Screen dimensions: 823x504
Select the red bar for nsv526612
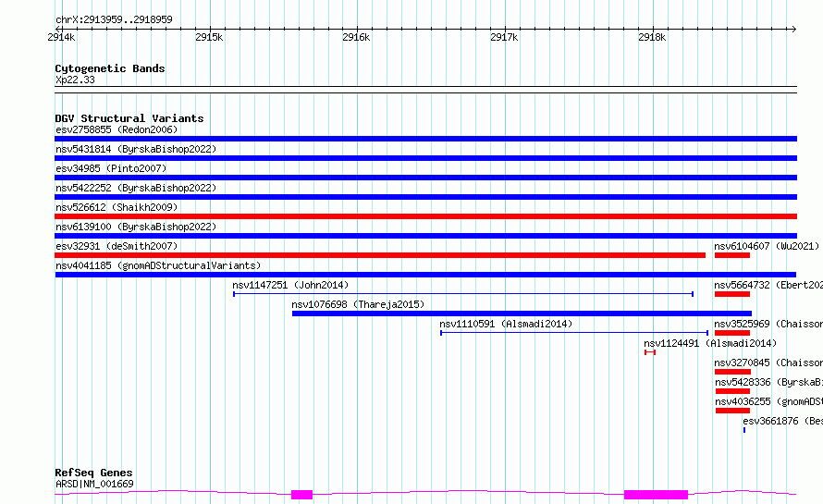425,216
